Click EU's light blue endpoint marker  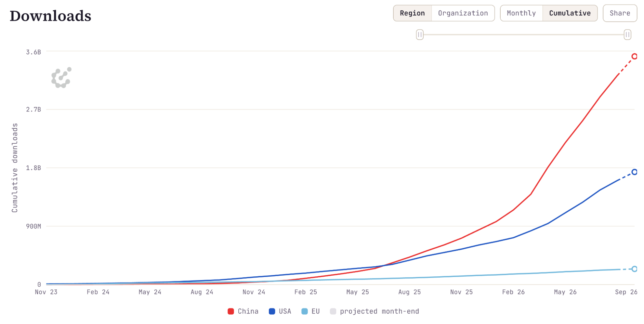(x=634, y=269)
